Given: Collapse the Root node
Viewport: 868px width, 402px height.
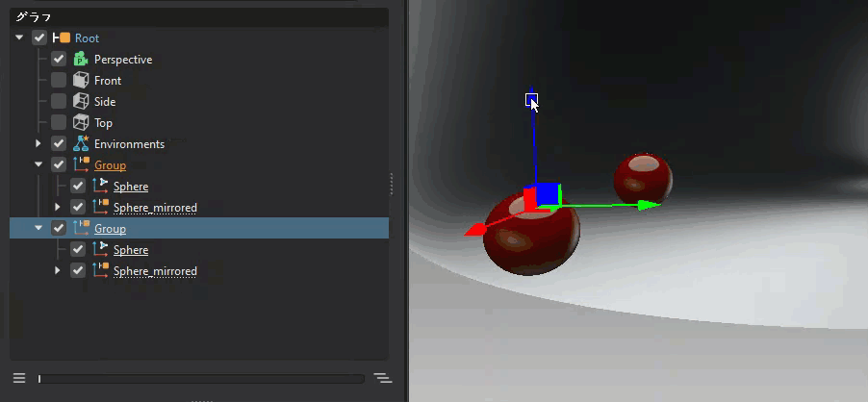Looking at the screenshot, I should pyautogui.click(x=19, y=38).
